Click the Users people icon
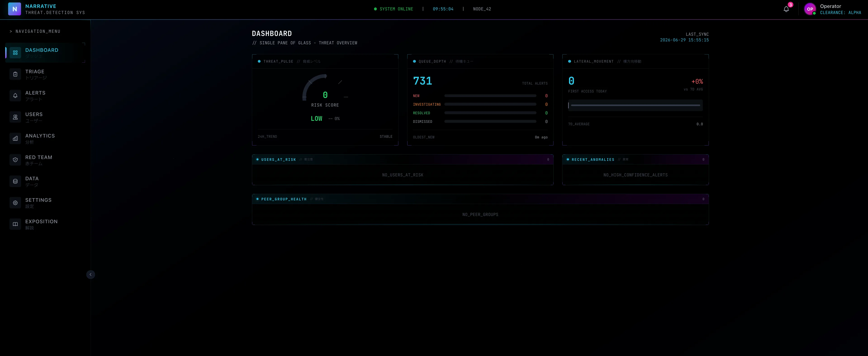 pos(15,117)
